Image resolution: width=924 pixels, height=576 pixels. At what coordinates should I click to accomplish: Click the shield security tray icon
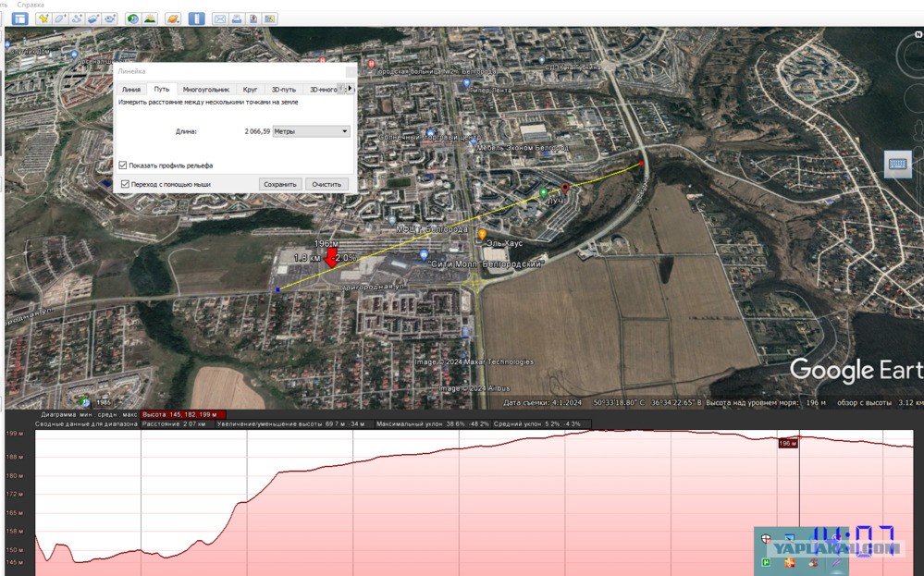(x=766, y=538)
